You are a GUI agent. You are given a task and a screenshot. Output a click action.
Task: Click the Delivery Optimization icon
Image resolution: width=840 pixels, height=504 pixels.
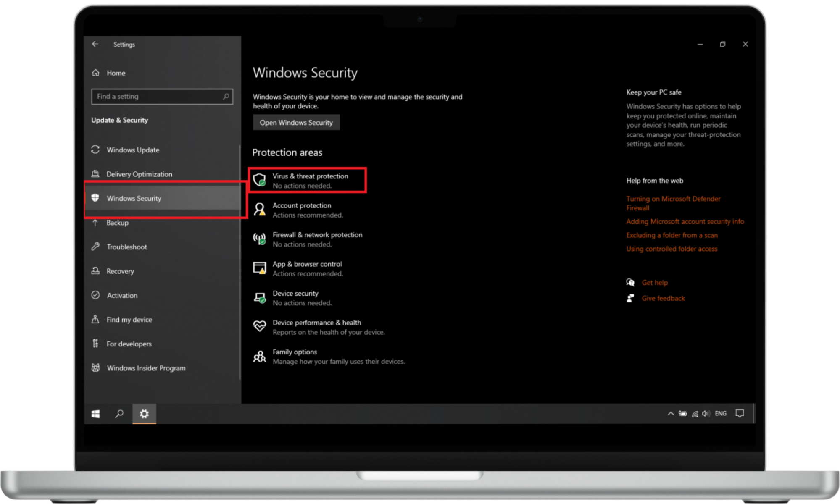(x=95, y=173)
